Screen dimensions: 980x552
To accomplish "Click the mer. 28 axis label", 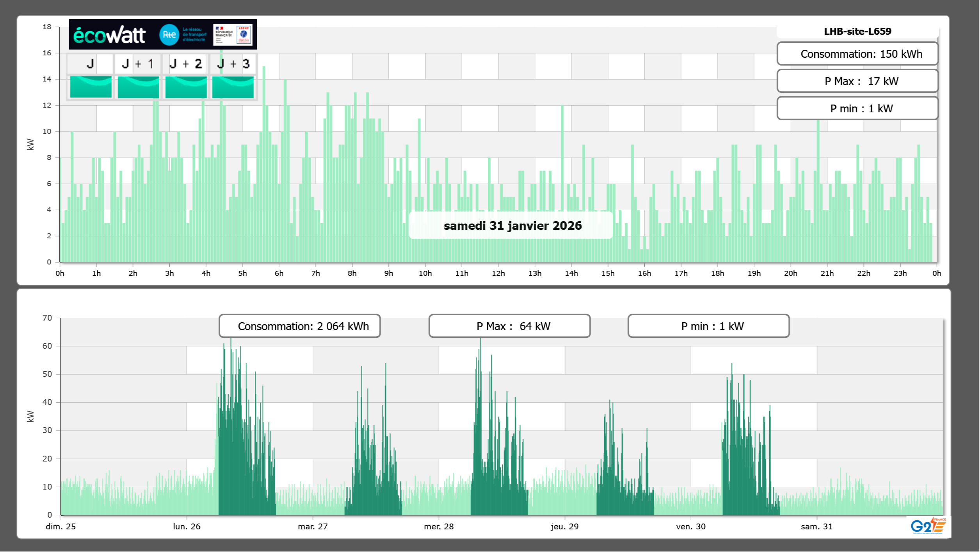I will pyautogui.click(x=439, y=526).
